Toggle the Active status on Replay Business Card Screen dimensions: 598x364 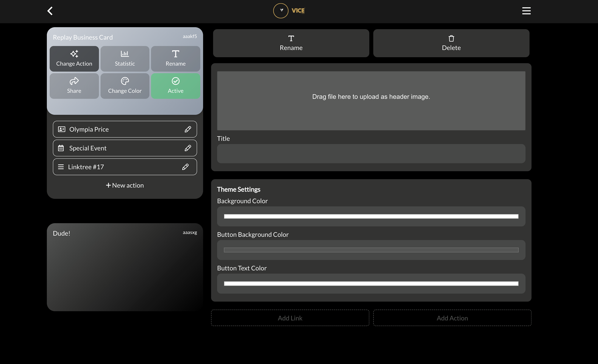175,86
